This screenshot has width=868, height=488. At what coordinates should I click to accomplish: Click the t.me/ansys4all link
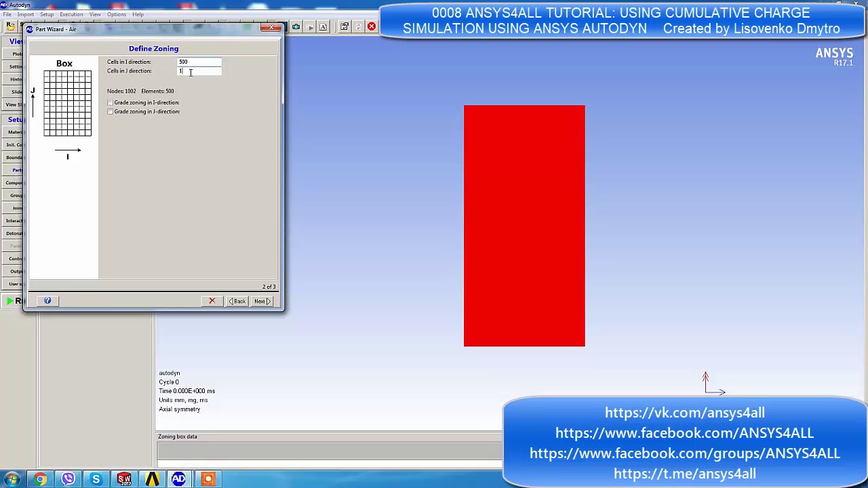click(685, 474)
